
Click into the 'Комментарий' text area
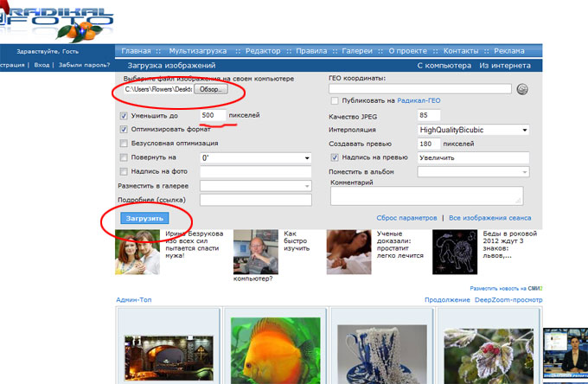426,195
